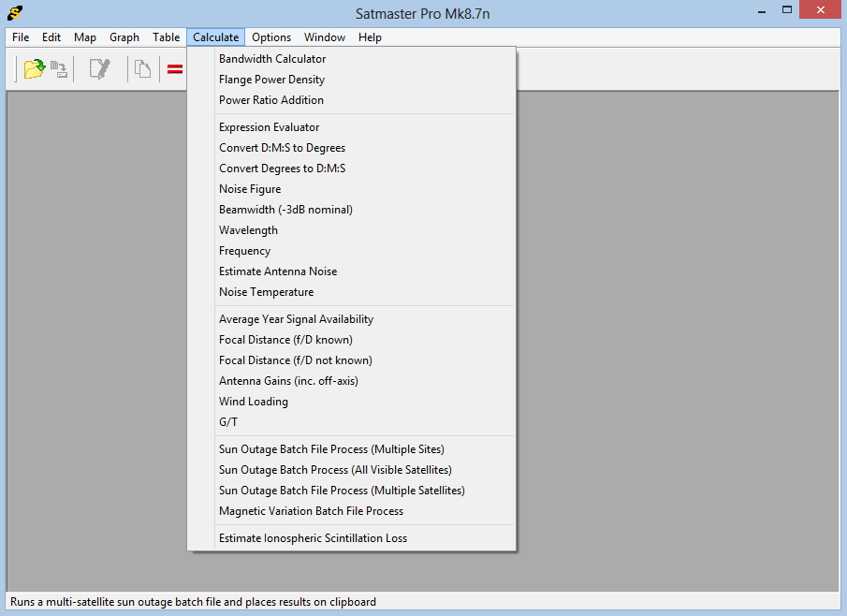Image resolution: width=847 pixels, height=616 pixels.
Task: Open Beamwidth (-3dB nominal) calculator
Action: coord(352,209)
